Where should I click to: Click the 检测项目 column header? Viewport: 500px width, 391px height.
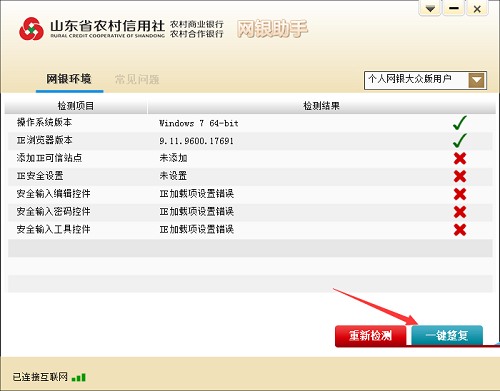pos(76,106)
